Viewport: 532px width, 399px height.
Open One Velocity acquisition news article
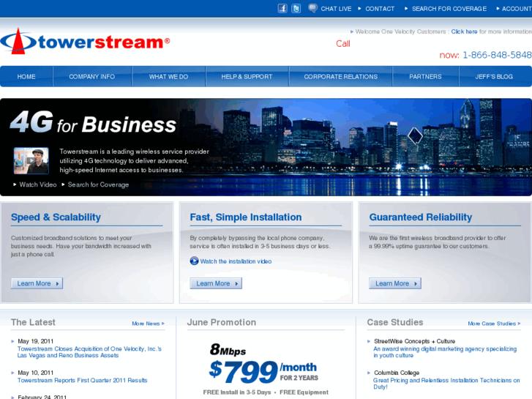click(89, 352)
